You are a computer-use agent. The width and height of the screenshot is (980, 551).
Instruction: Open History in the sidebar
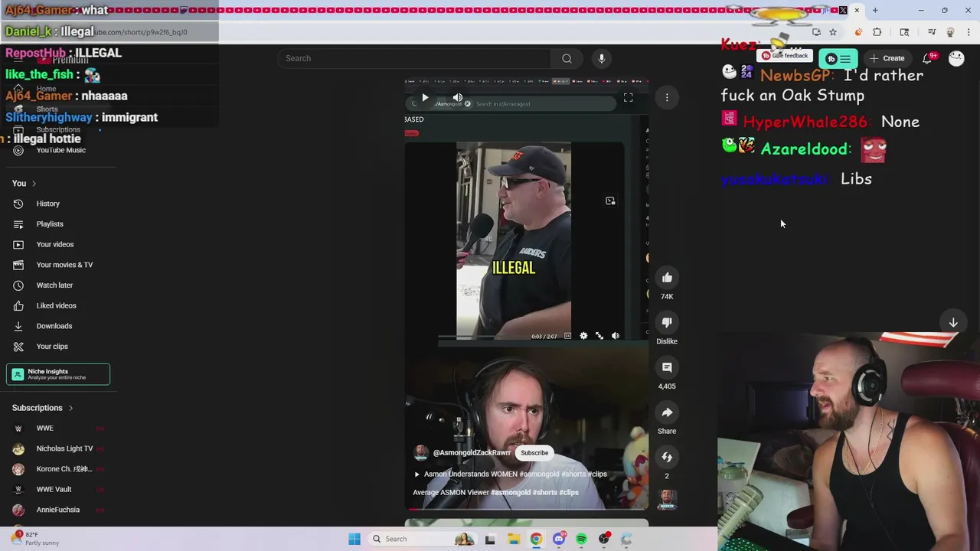click(x=60, y=204)
